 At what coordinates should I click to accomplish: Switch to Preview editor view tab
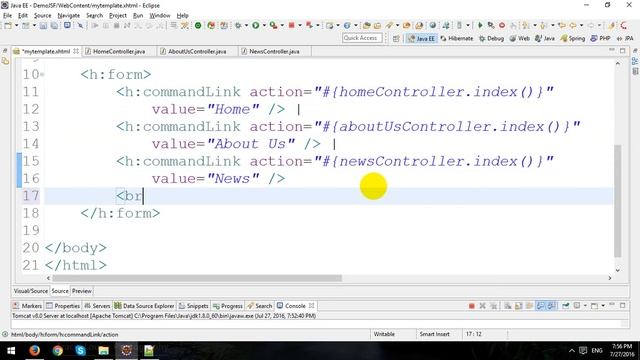[x=82, y=291]
